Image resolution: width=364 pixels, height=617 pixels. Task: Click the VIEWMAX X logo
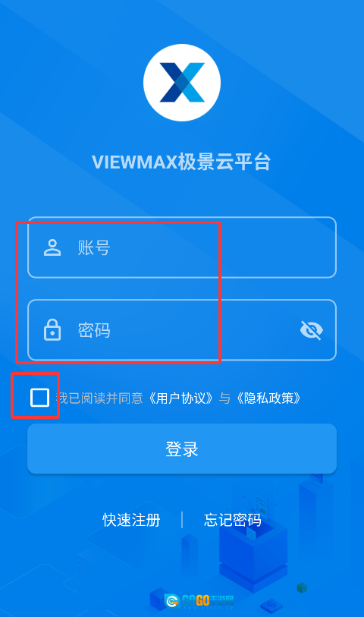coord(181,83)
